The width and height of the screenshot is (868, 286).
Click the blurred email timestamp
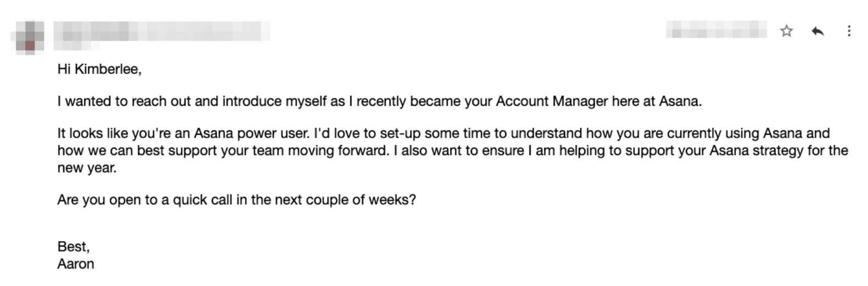click(716, 30)
